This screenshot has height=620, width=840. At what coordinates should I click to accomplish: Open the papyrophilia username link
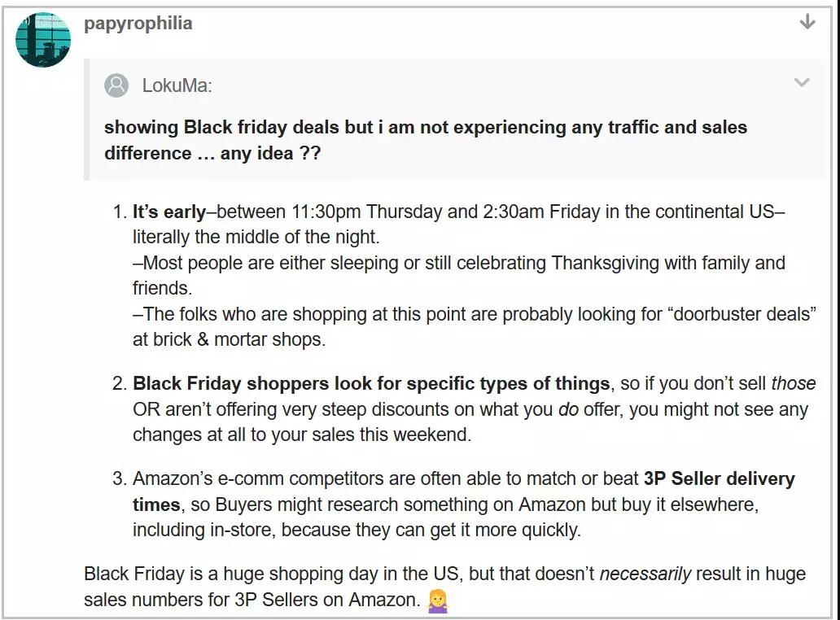138,24
